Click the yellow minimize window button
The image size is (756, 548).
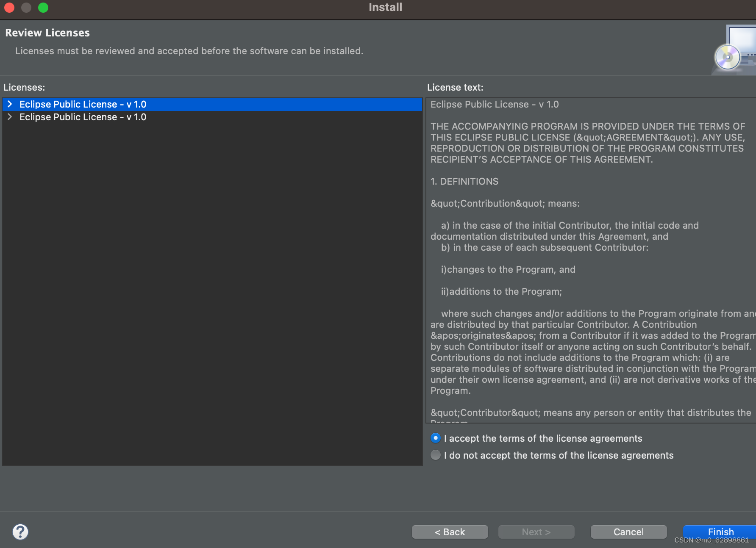[26, 8]
